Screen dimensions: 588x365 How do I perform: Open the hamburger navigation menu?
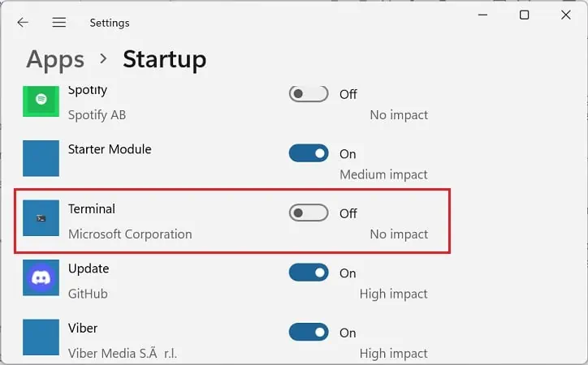click(x=59, y=23)
